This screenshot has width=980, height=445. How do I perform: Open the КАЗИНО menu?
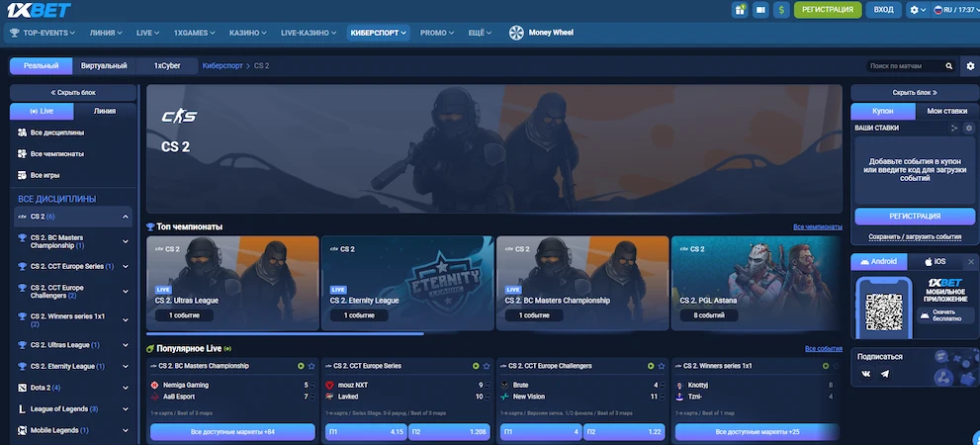[247, 33]
